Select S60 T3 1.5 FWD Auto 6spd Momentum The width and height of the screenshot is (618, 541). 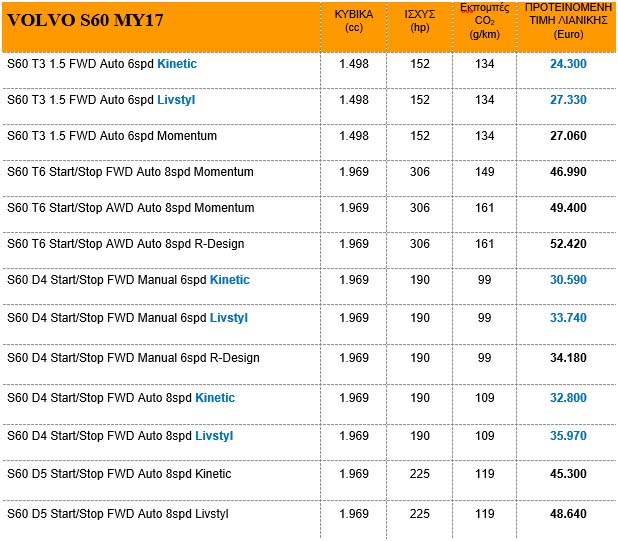[x=112, y=136]
